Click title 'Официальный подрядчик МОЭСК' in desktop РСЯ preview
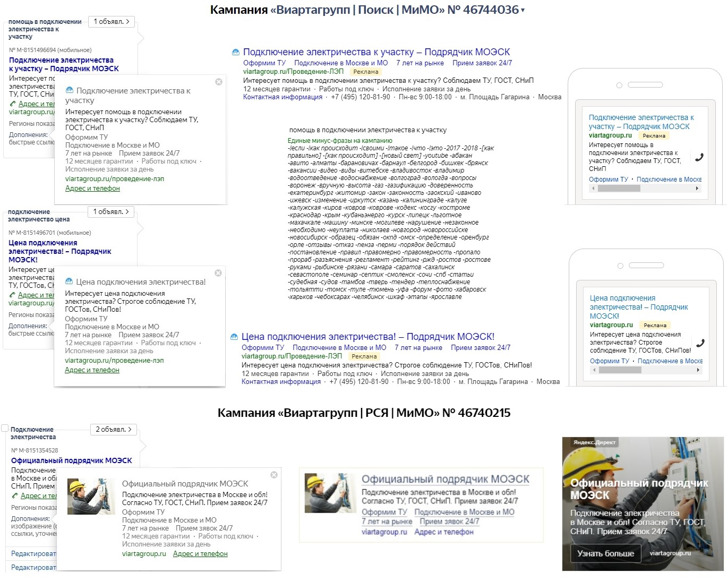The width and height of the screenshot is (728, 581). pos(446,479)
